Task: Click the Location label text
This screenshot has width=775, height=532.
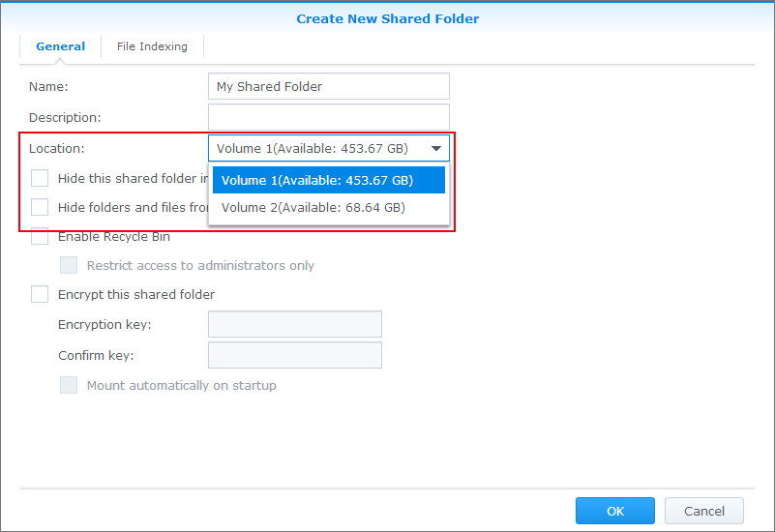Action: [x=57, y=148]
